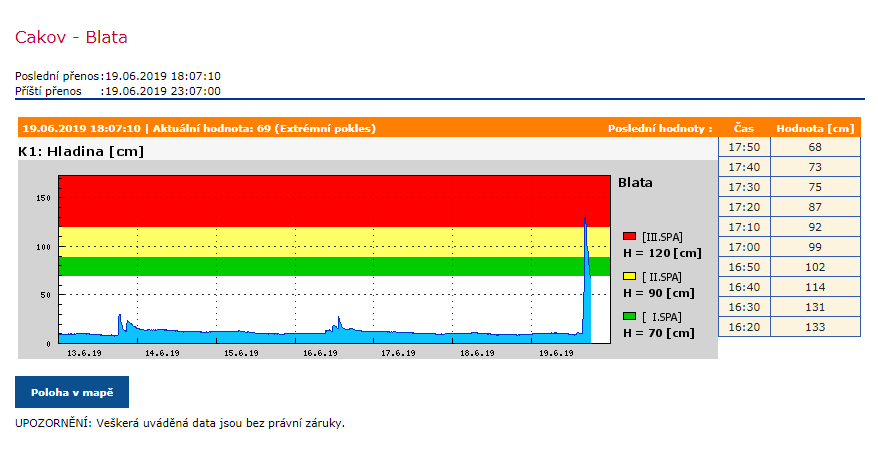Select the 17:20 time cell

(744, 207)
